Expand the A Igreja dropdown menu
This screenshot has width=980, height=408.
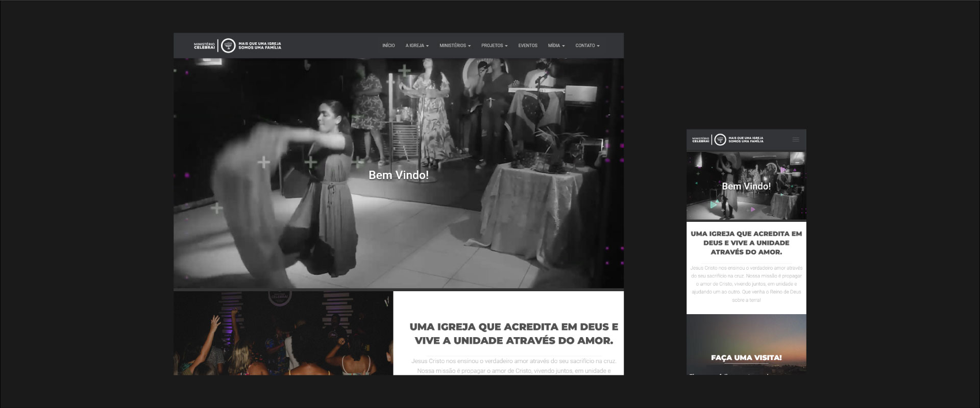pos(417,46)
